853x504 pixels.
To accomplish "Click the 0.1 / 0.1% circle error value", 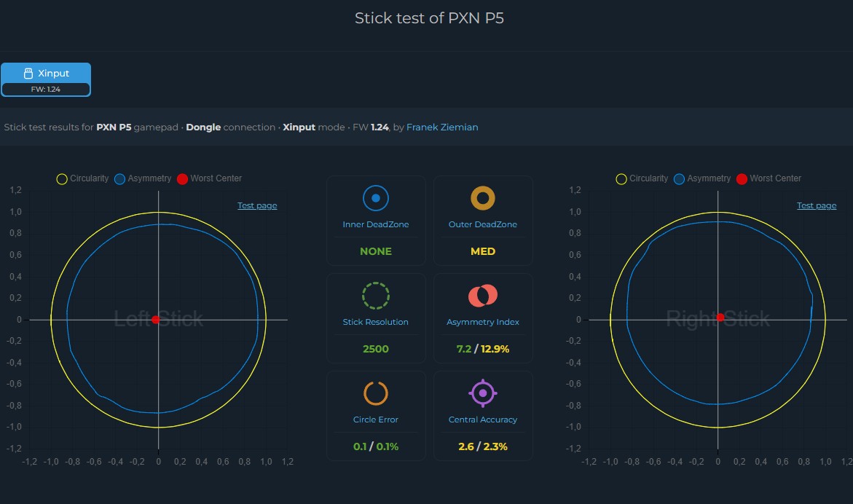I will [x=376, y=446].
